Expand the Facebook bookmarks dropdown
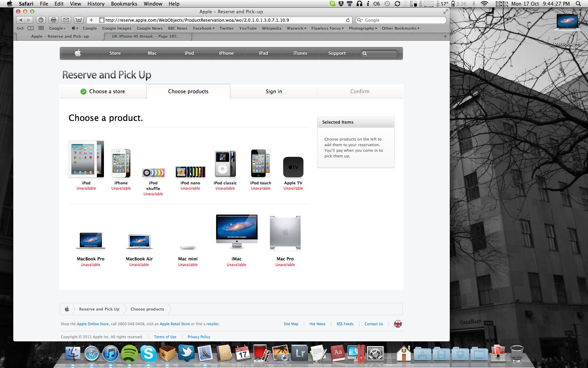Image resolution: width=588 pixels, height=368 pixels. pyautogui.click(x=204, y=28)
